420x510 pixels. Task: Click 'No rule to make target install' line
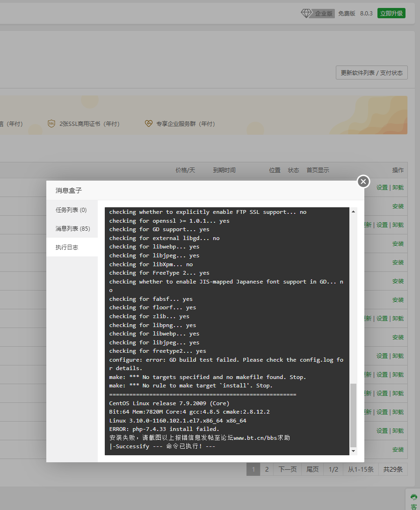click(191, 386)
